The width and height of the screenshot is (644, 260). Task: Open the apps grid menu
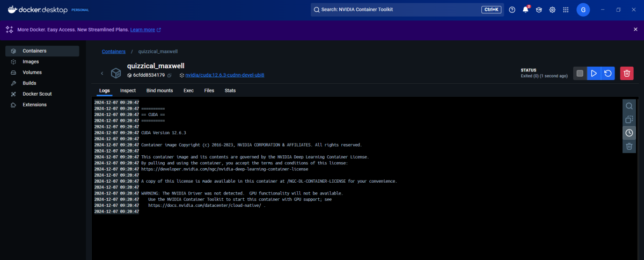566,10
